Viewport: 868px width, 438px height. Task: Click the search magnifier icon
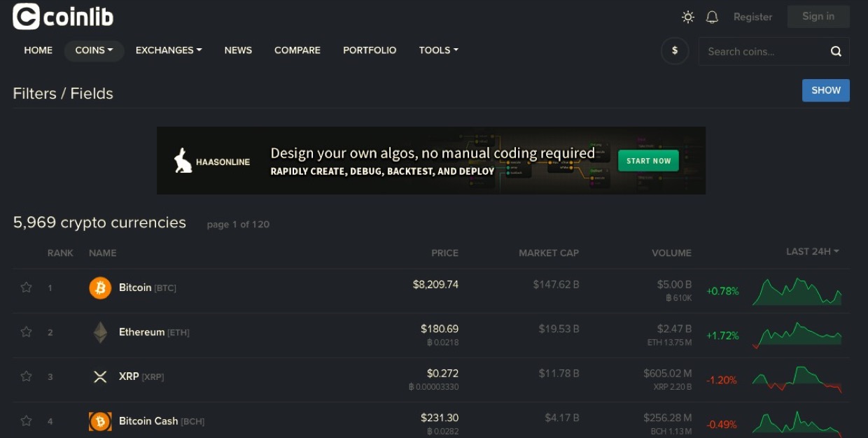(836, 51)
